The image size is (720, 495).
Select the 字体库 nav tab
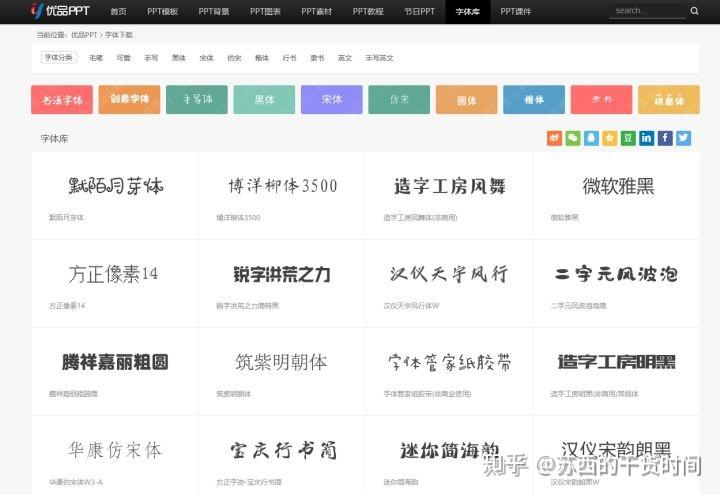(x=468, y=11)
